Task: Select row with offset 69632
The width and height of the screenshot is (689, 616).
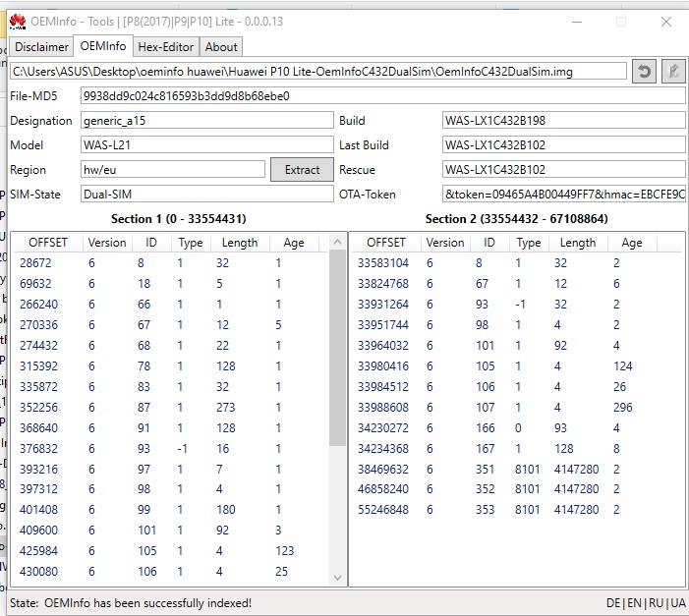Action: pos(170,283)
